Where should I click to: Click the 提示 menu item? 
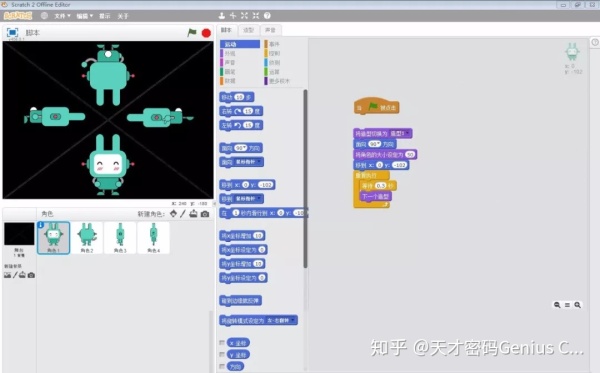coord(104,16)
